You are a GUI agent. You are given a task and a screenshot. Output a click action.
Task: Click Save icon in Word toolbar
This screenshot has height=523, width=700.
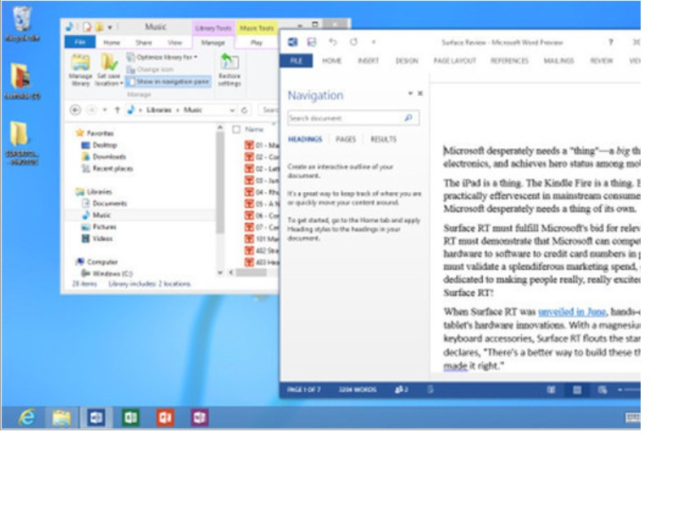(312, 42)
